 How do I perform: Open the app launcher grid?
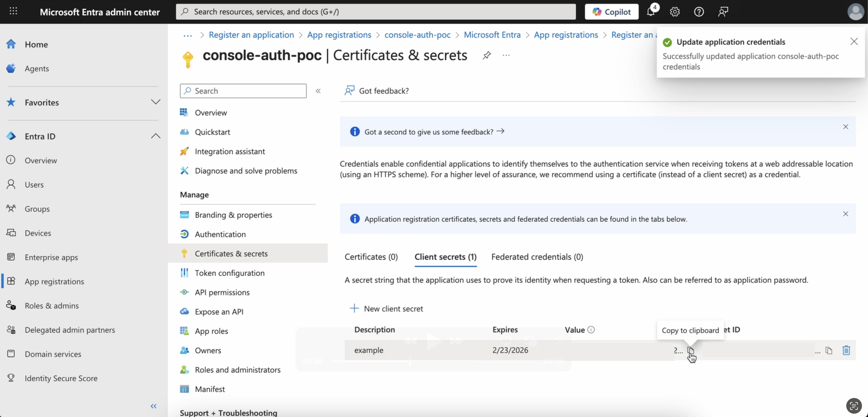13,11
